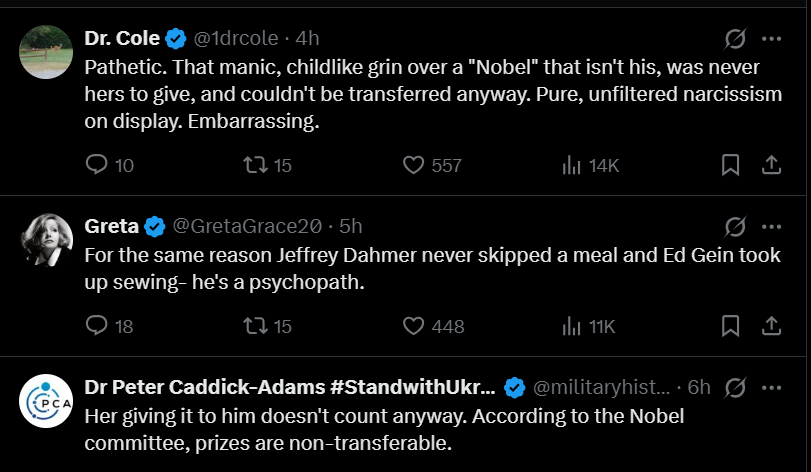The height and width of the screenshot is (472, 811).
Task: Reply to Greta's tweet
Action: click(x=97, y=325)
